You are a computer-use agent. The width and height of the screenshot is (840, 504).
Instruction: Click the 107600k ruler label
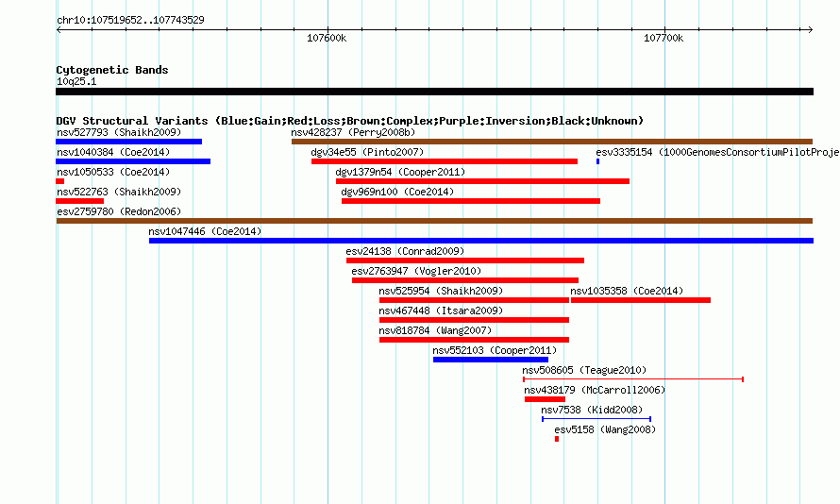pyautogui.click(x=327, y=38)
